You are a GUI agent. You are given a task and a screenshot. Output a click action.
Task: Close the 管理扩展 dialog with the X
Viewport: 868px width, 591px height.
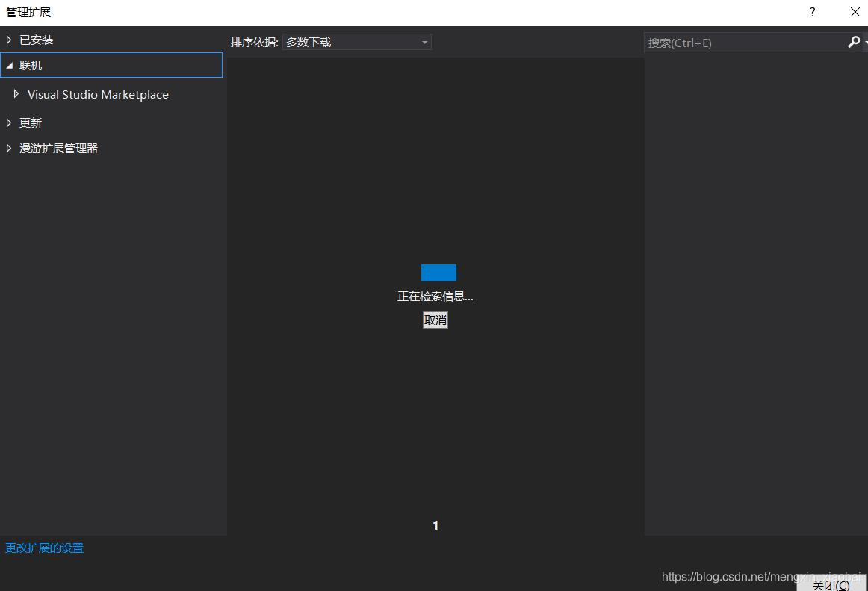click(x=855, y=12)
